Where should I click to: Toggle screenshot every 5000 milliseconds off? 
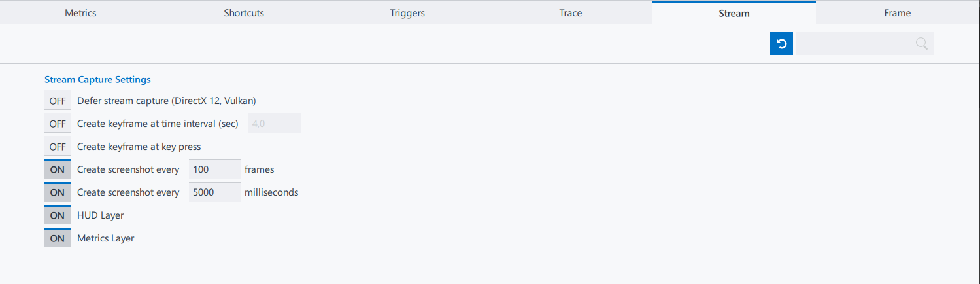(58, 192)
